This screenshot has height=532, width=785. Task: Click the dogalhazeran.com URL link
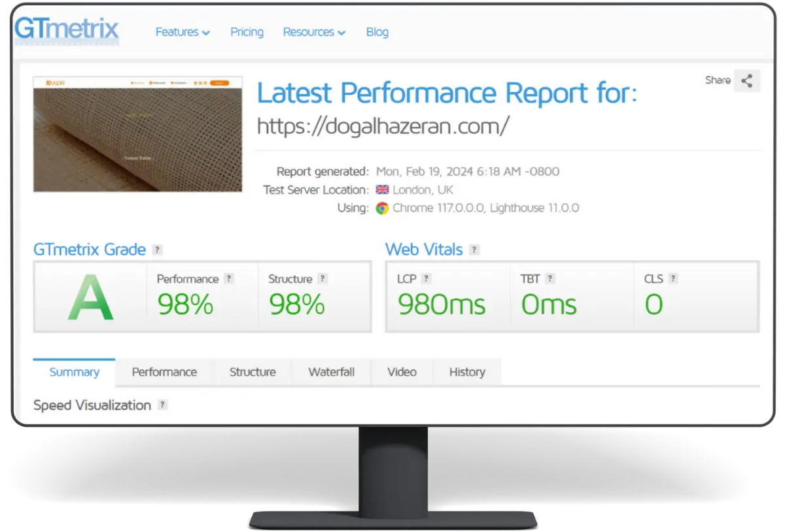point(382,126)
